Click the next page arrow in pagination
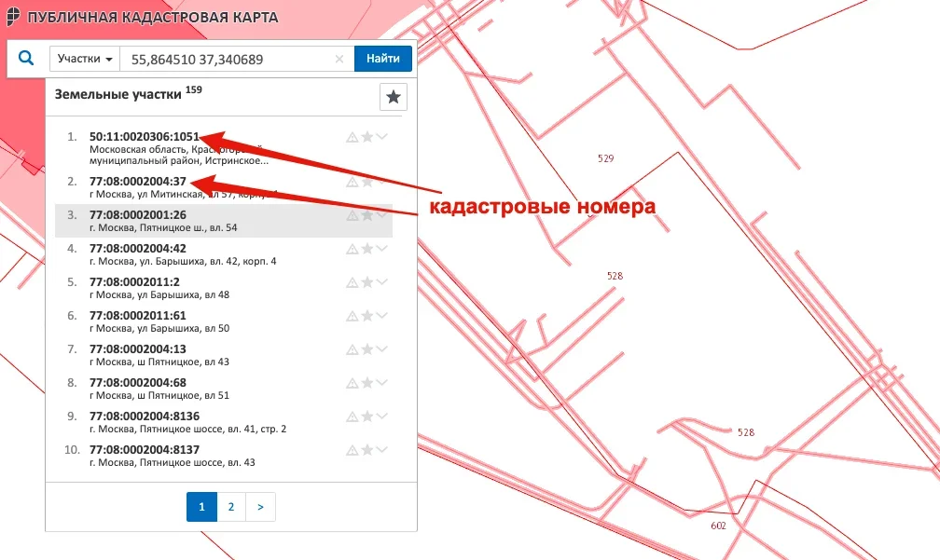 click(260, 507)
